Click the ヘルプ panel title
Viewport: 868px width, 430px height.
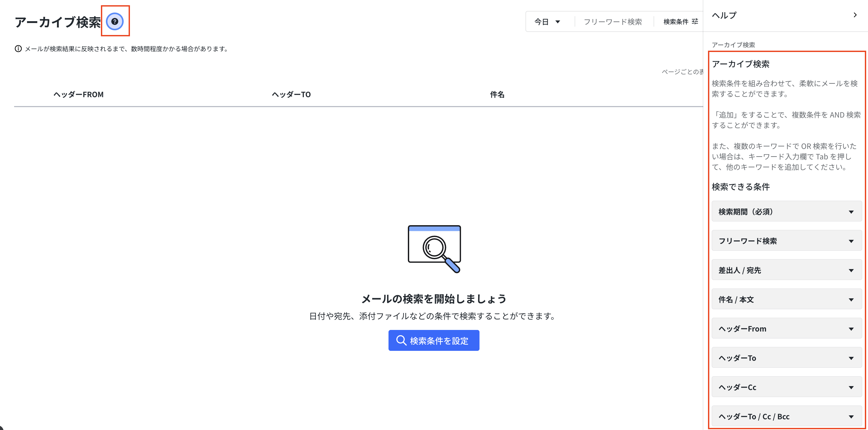tap(724, 15)
